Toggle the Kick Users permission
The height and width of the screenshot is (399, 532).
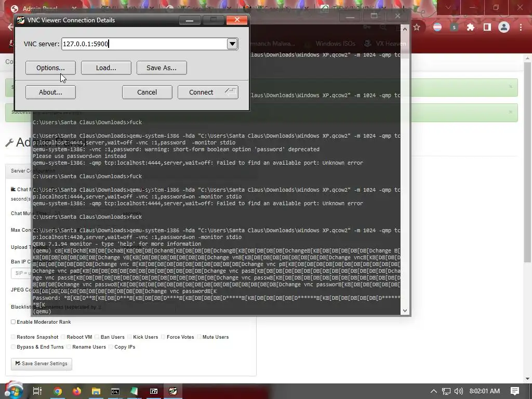pos(129,337)
